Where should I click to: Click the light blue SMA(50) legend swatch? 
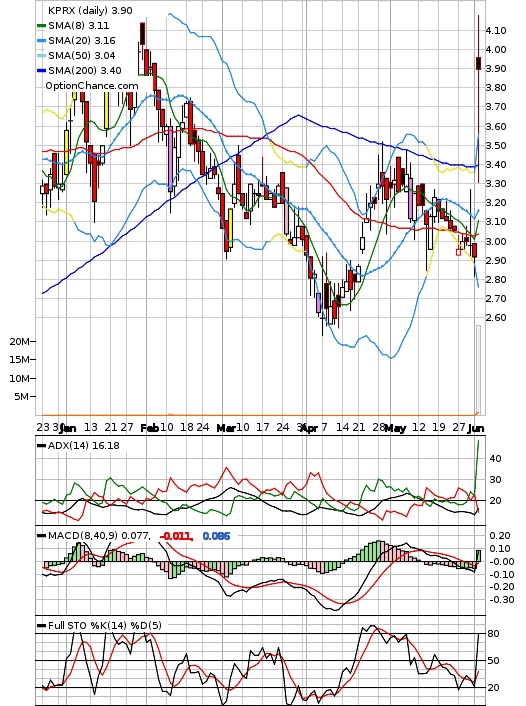pyautogui.click(x=41, y=56)
